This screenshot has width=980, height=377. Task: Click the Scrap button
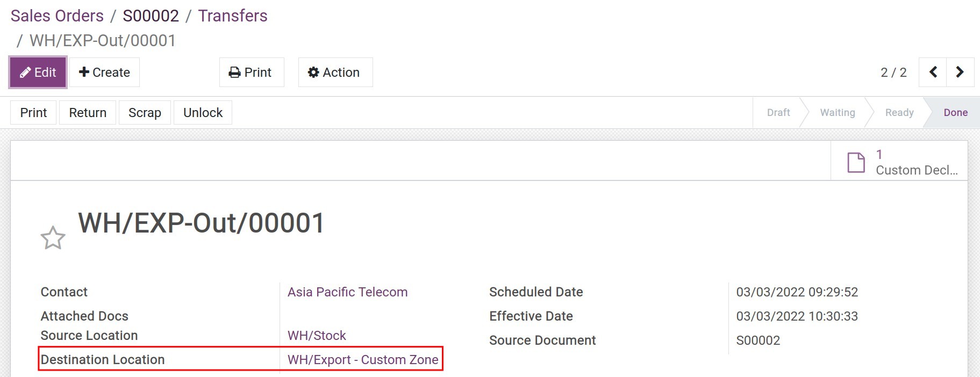point(145,113)
